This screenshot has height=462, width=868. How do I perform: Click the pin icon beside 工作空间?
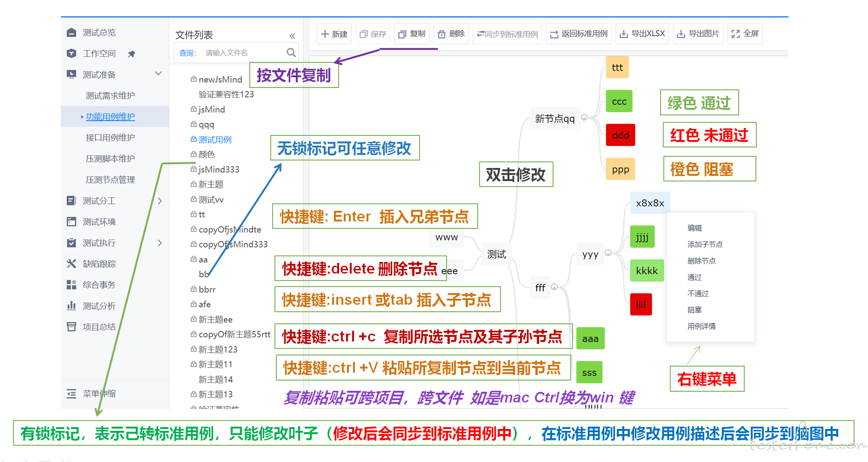click(x=132, y=54)
